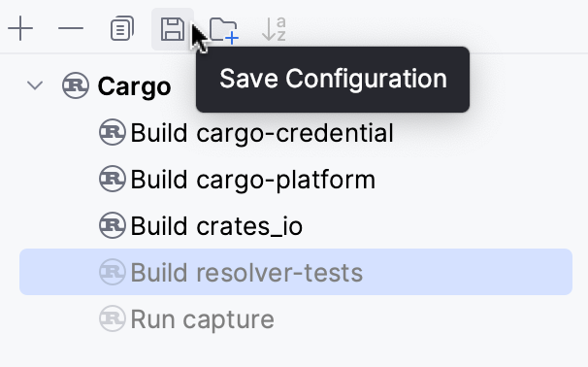The image size is (588, 367).
Task: Select the Cargo group node
Action: (134, 87)
